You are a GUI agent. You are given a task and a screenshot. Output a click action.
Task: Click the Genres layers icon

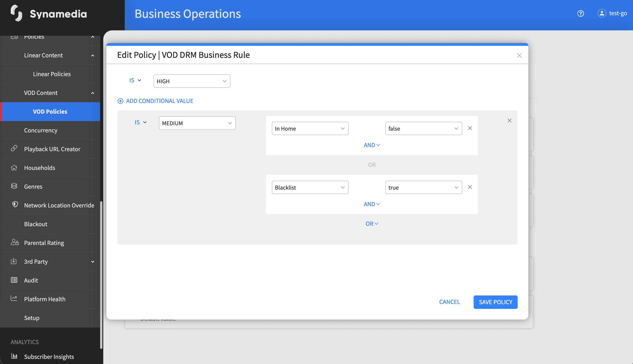[14, 186]
